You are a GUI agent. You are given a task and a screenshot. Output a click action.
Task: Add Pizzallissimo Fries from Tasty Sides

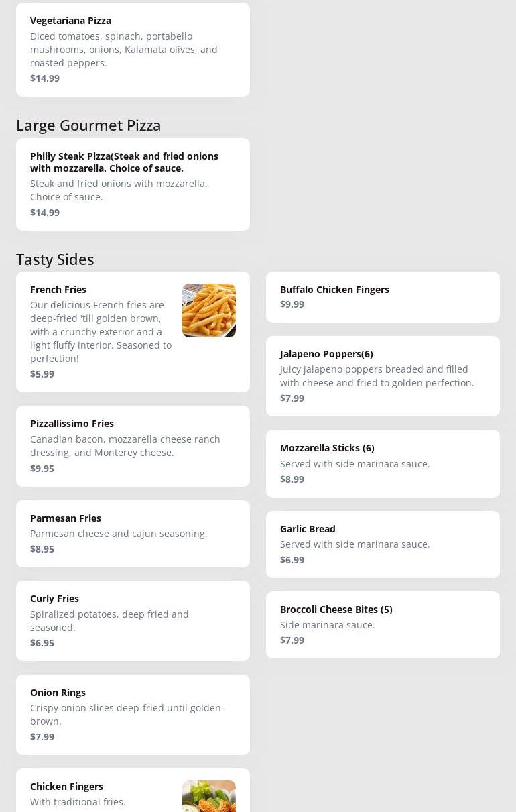tap(133, 446)
